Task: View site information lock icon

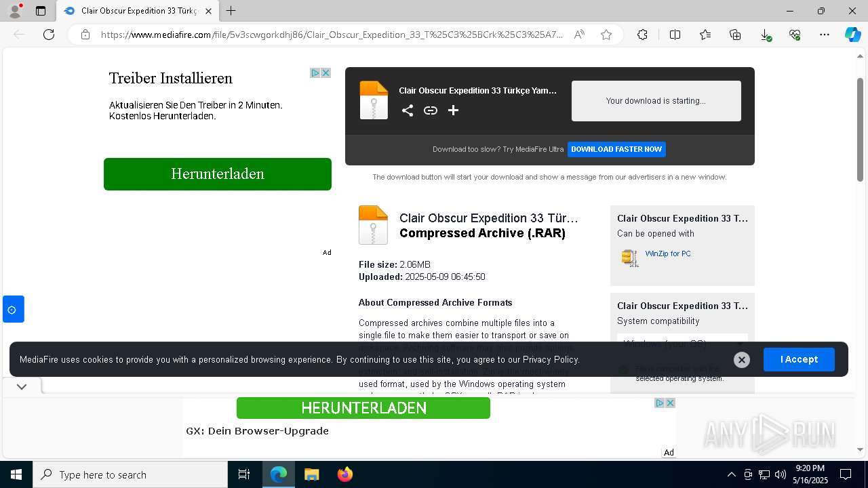Action: coord(85,35)
